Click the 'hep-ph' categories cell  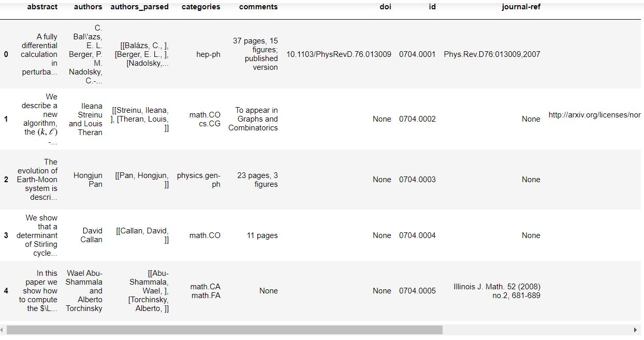pyautogui.click(x=208, y=54)
